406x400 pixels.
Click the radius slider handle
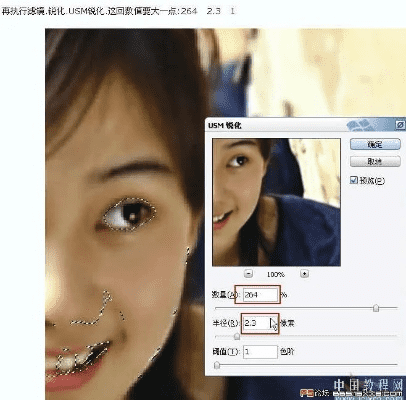click(237, 336)
